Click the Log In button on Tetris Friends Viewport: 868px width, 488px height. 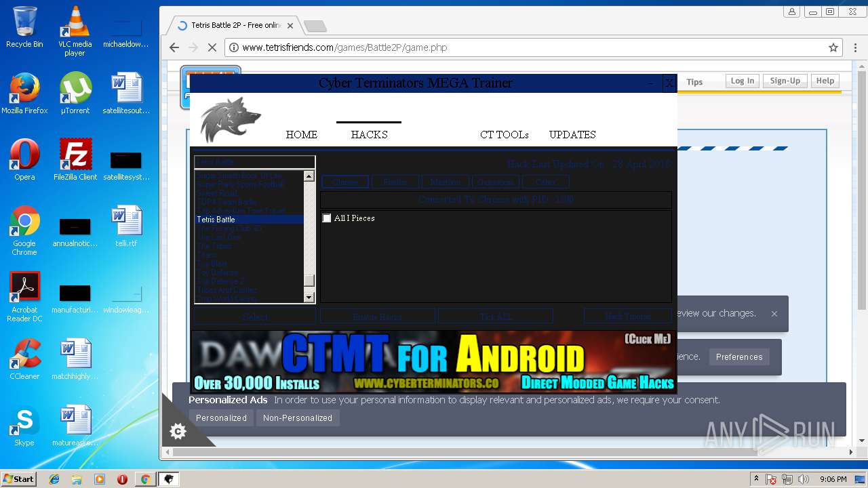click(743, 81)
